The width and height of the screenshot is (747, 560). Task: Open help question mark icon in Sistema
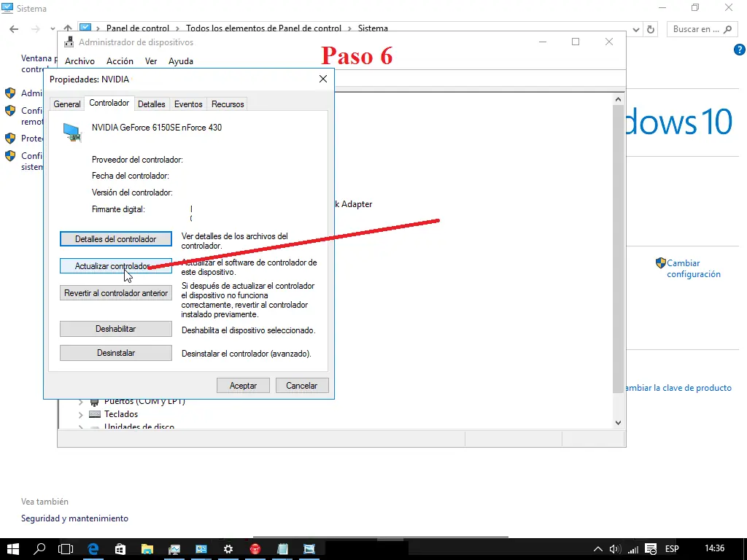click(x=740, y=50)
